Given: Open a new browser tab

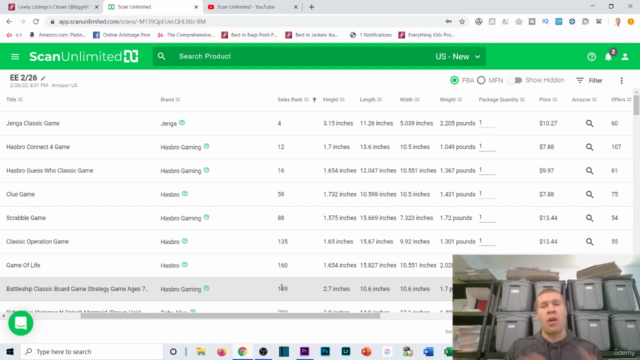Looking at the screenshot, I should point(311,7).
